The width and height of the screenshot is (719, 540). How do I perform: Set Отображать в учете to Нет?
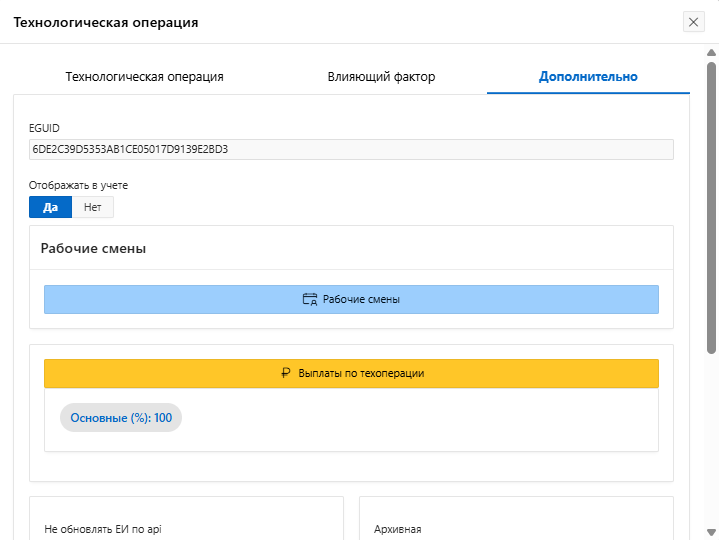pos(93,207)
